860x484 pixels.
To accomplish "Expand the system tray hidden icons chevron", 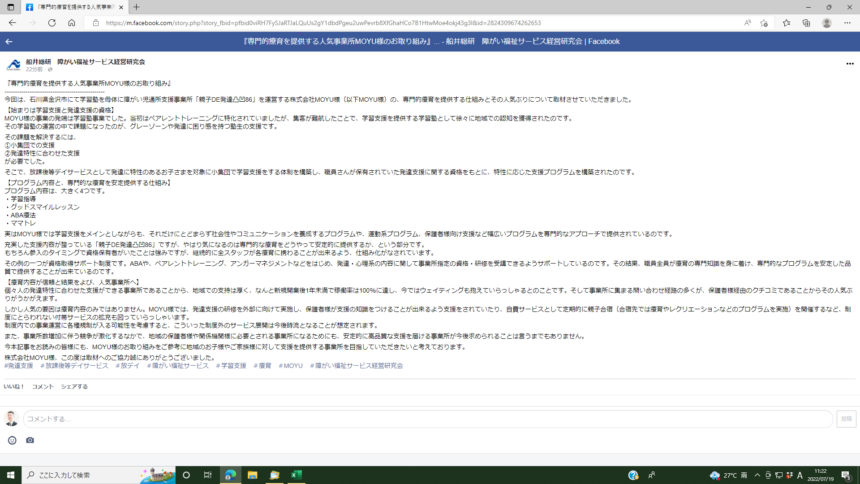I will click(757, 475).
